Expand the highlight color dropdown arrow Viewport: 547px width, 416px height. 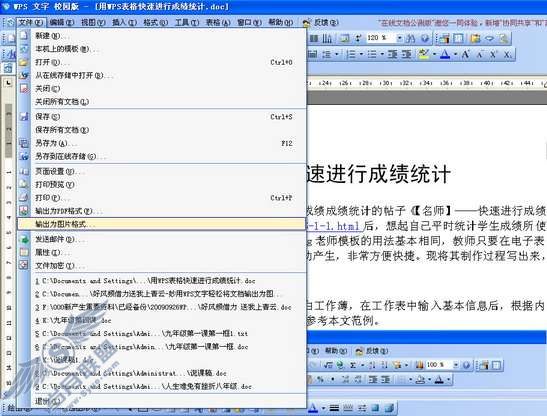point(434,54)
